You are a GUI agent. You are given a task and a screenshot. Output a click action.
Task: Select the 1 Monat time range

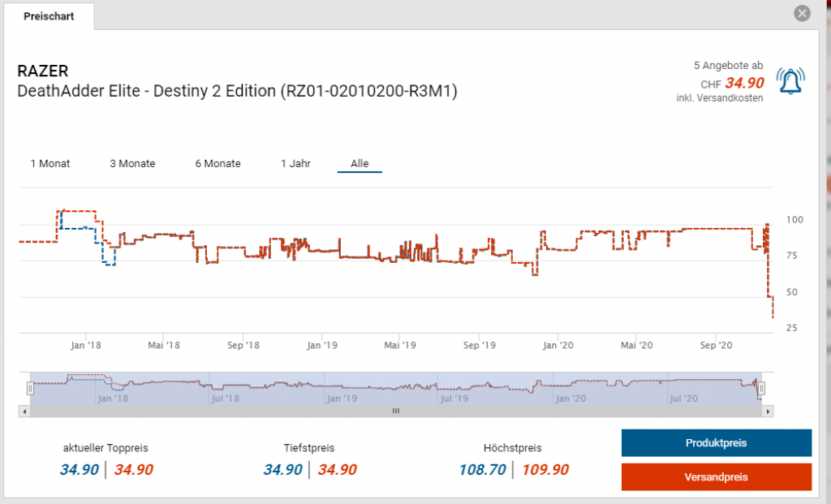pos(50,163)
